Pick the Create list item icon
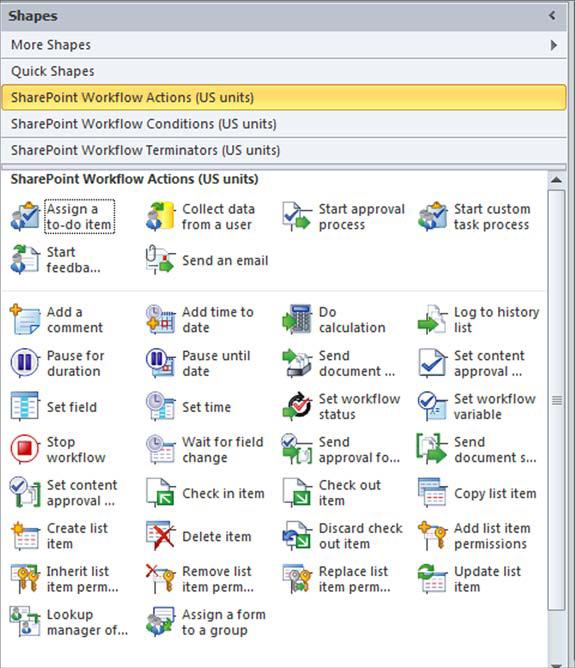Screen dimensions: 575x668 point(25,536)
